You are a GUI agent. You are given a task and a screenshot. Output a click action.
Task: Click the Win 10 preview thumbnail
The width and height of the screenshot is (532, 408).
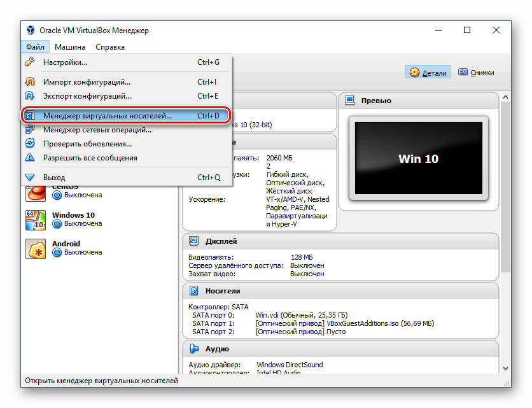(x=419, y=158)
